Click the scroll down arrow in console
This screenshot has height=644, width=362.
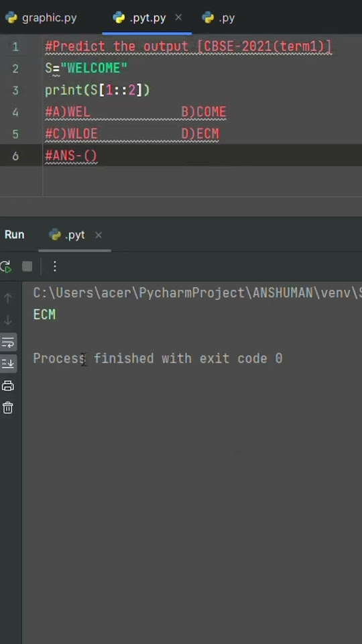pos(8,320)
